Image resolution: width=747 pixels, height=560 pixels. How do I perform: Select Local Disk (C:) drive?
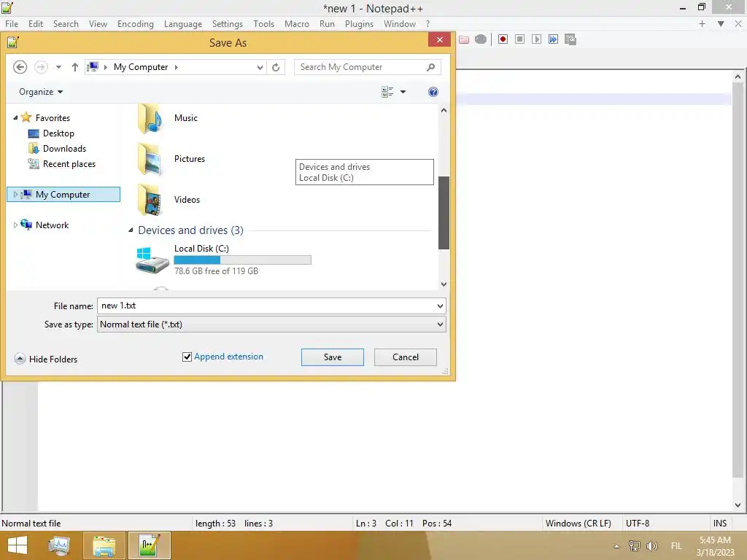tap(223, 260)
